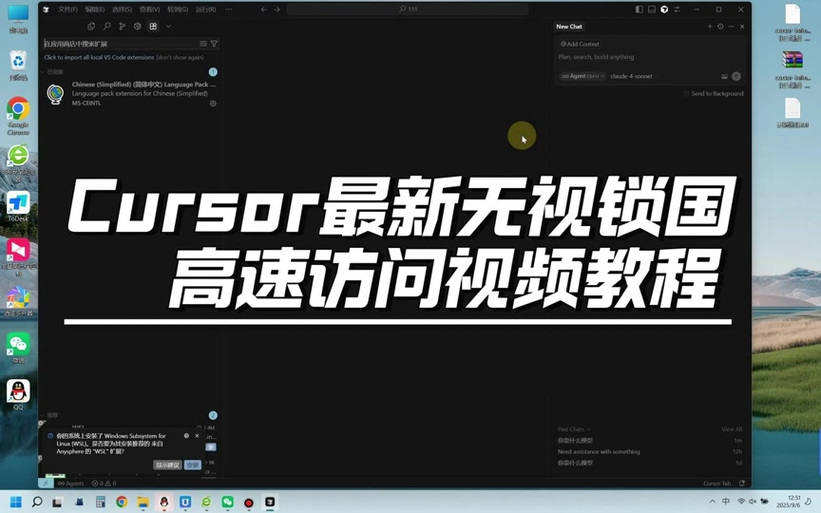Clear extension search results list icon
This screenshot has height=513, width=821.
pyautogui.click(x=203, y=43)
